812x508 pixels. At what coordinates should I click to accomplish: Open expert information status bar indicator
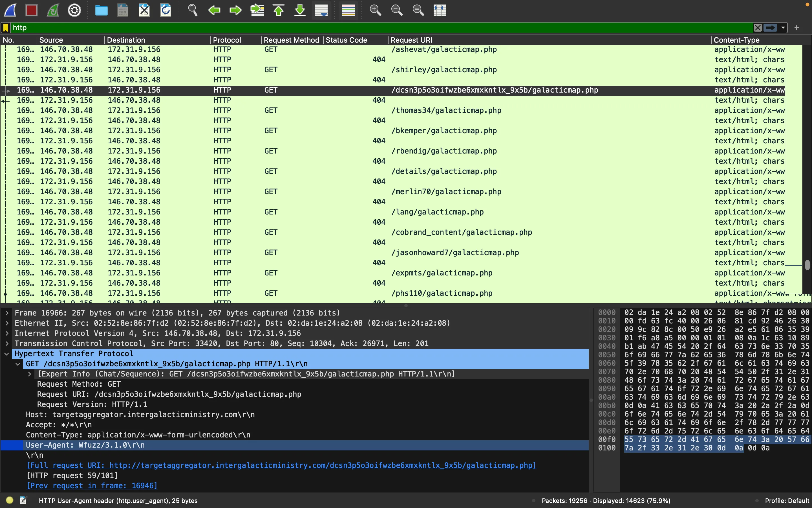9,500
